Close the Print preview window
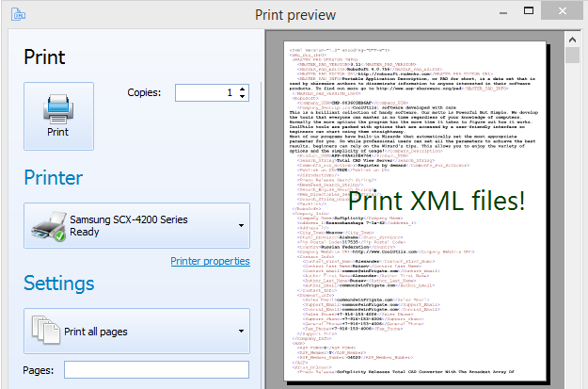The height and width of the screenshot is (389, 588). 562,11
